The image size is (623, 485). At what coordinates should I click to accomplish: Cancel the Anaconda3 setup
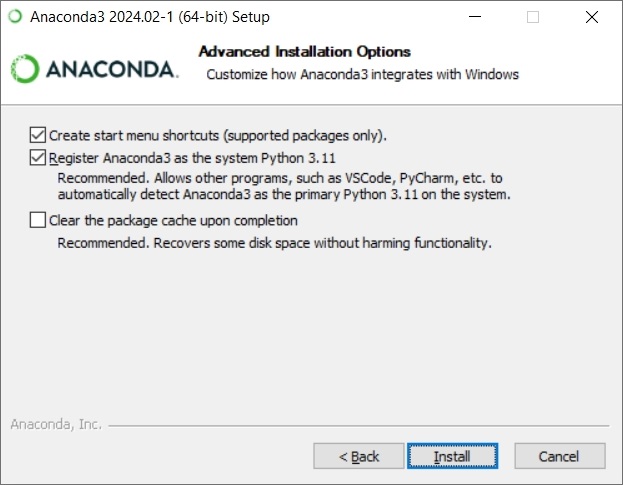pyautogui.click(x=560, y=456)
